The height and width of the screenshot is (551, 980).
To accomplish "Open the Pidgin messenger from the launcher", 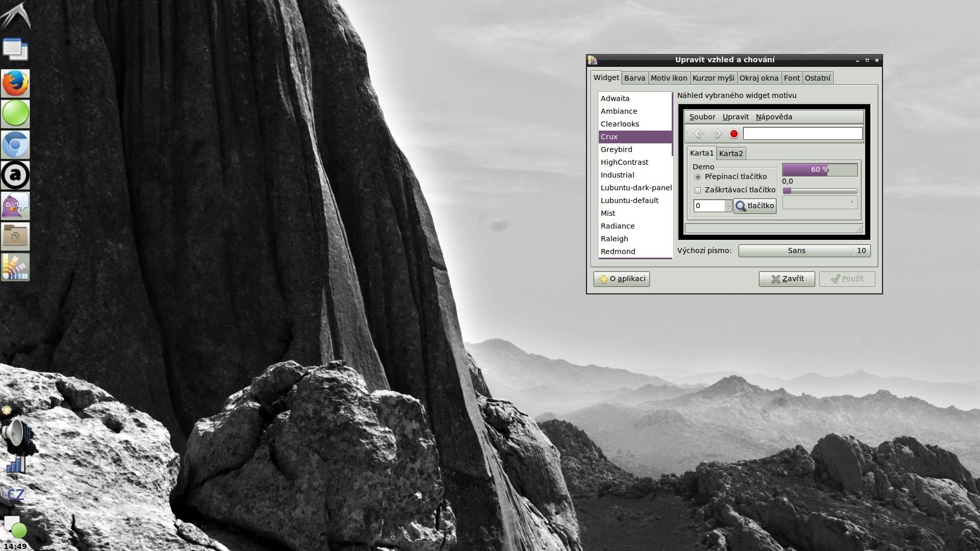I will 15,206.
